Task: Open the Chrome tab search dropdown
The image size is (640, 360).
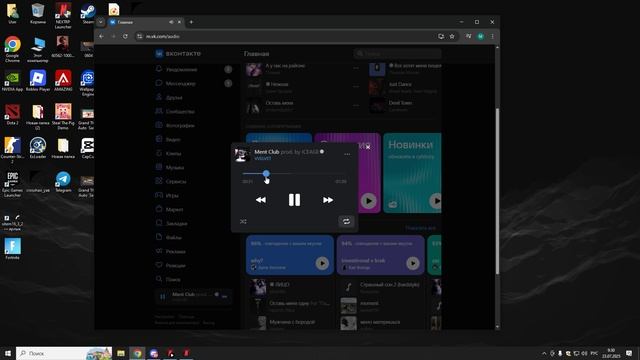Action: click(x=100, y=22)
